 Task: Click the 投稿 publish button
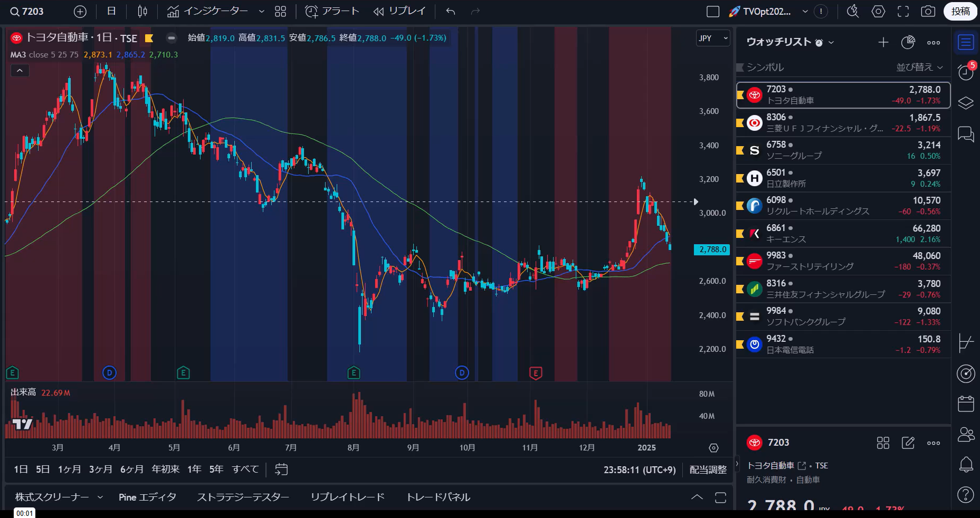tap(960, 12)
